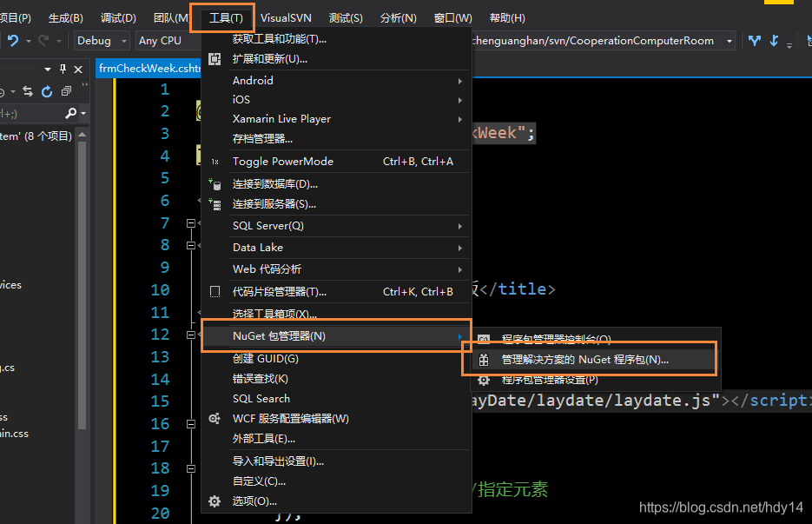Viewport: 812px width, 524px height.
Task: Collapse the code region at line 7
Action: point(190,223)
